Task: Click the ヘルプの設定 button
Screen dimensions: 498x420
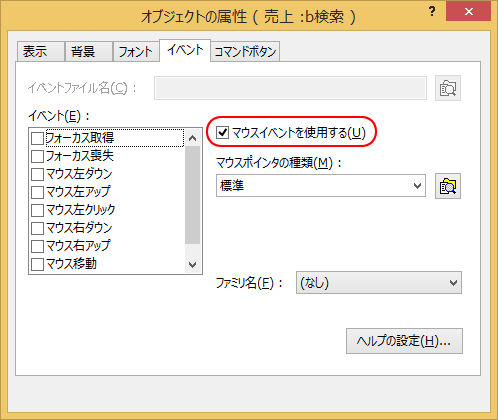Action: pyautogui.click(x=404, y=341)
